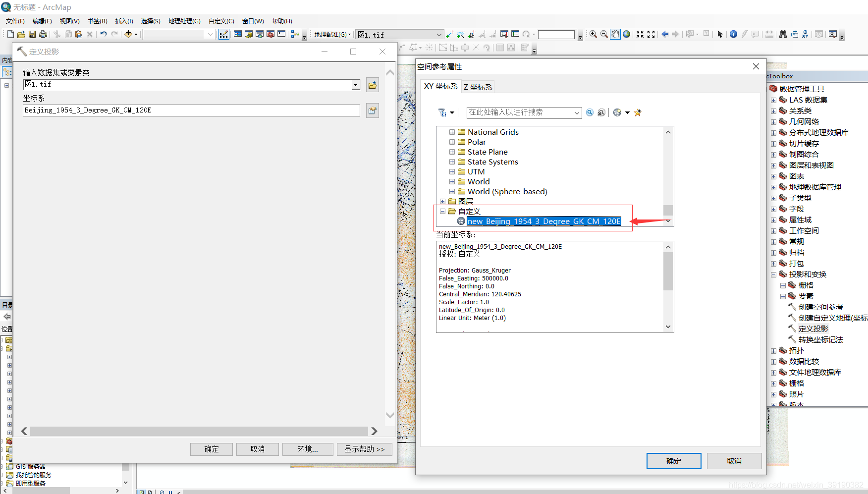Click 确定 in 空间参考属性 dialog
Viewport: 868px width, 494px height.
pyautogui.click(x=674, y=461)
